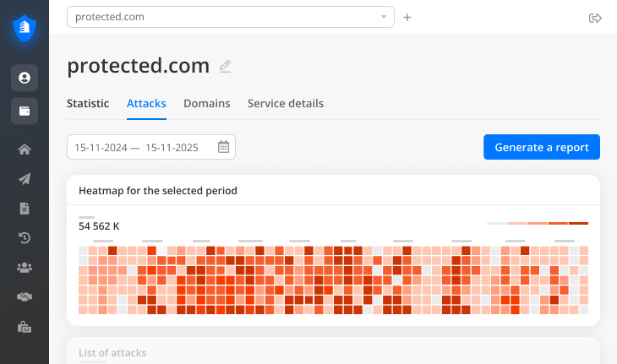Expand the protected.com service dropdown
This screenshot has height=364, width=617.
[x=384, y=17]
